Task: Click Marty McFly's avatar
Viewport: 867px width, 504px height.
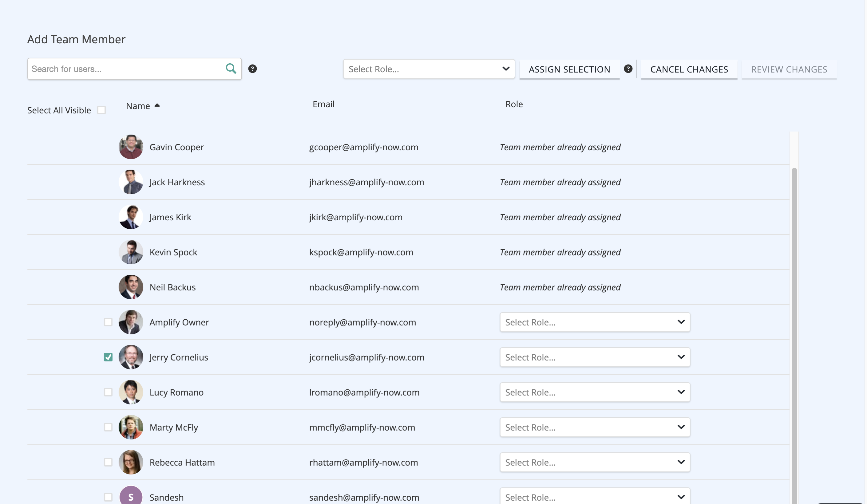Action: 131,427
